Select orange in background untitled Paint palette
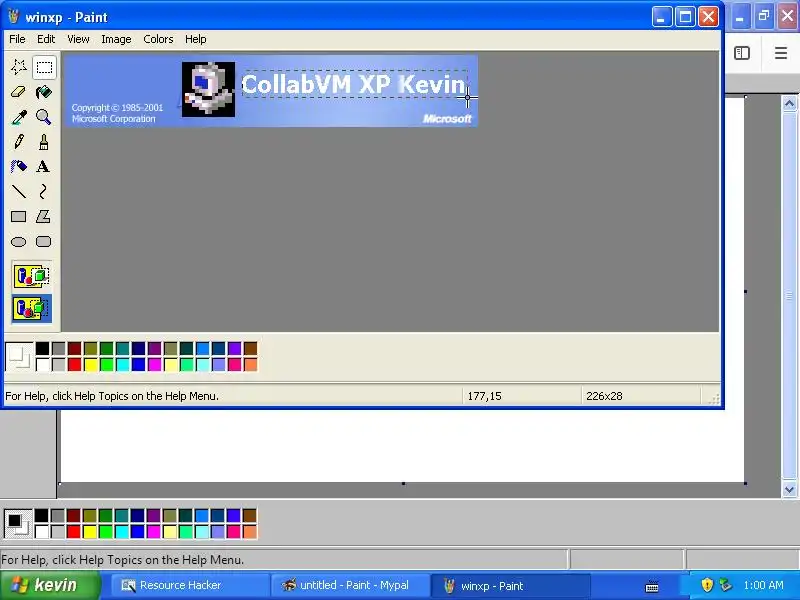 point(249,532)
